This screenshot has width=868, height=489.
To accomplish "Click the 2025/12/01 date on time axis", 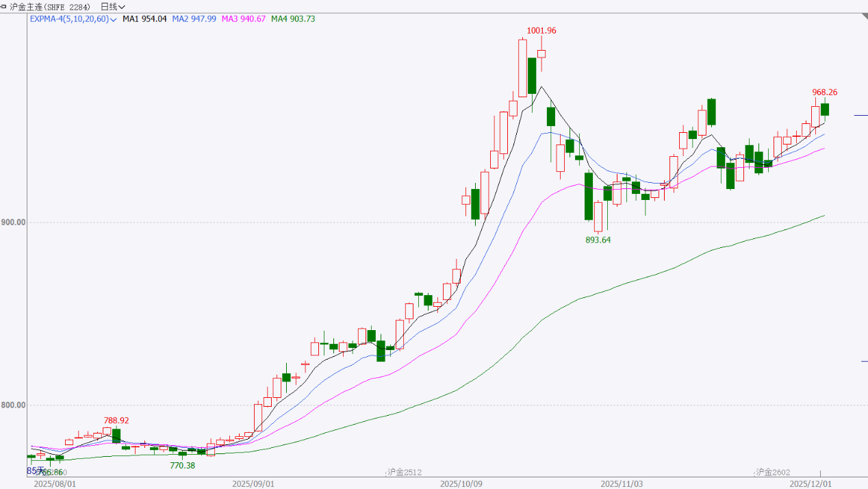I will click(x=810, y=484).
